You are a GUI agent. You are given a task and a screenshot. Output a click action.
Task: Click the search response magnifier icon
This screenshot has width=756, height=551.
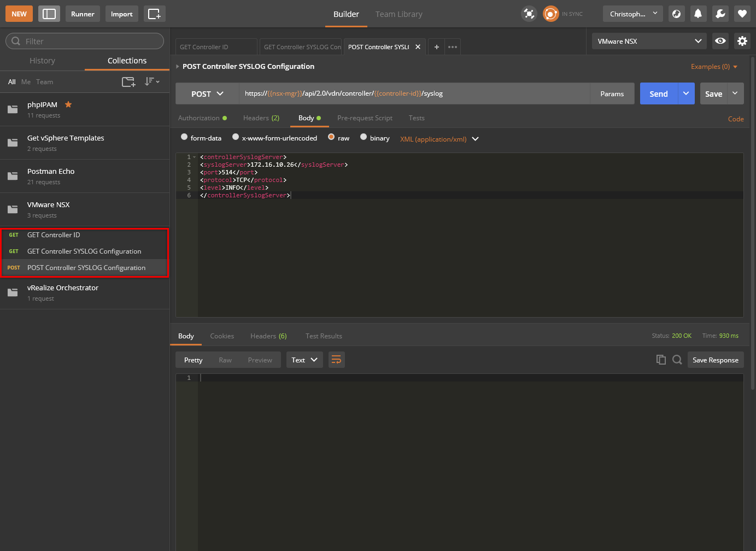pyautogui.click(x=677, y=360)
